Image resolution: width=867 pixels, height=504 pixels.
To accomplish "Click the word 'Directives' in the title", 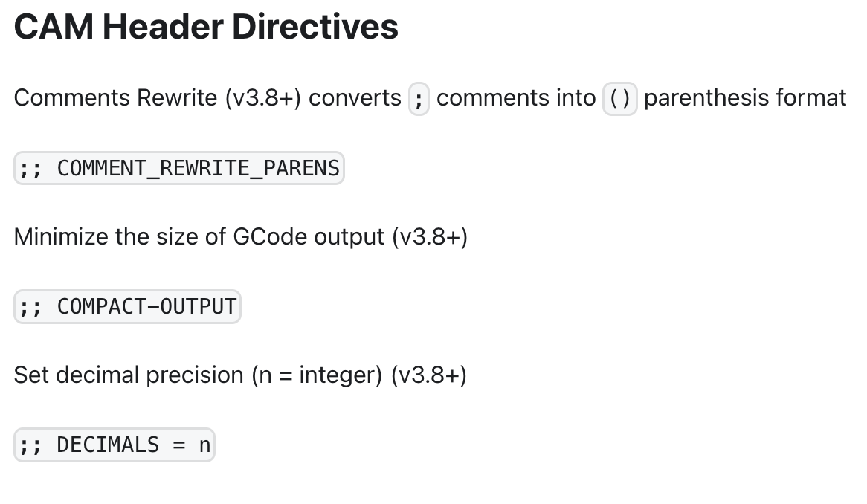I will point(315,27).
